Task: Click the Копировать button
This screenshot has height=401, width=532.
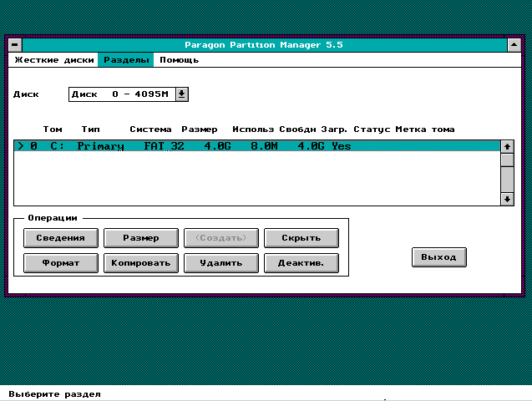Action: click(x=141, y=263)
